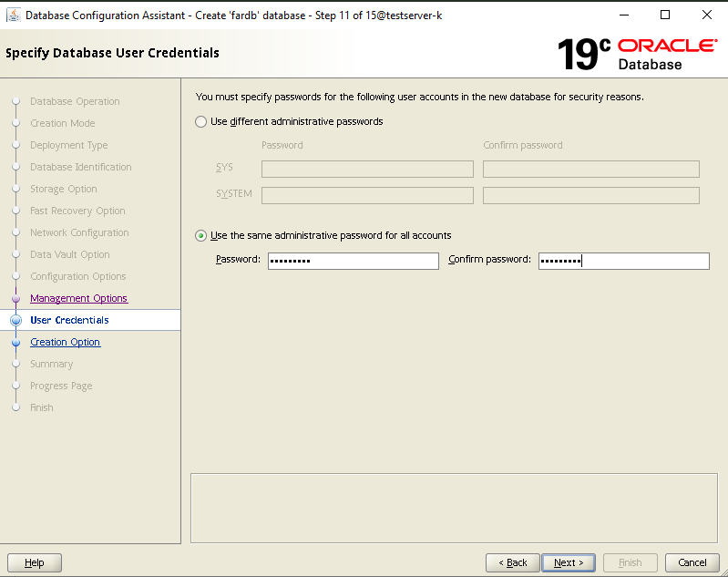This screenshot has height=577, width=728.
Task: Click Database Identification step label
Action: pos(81,167)
